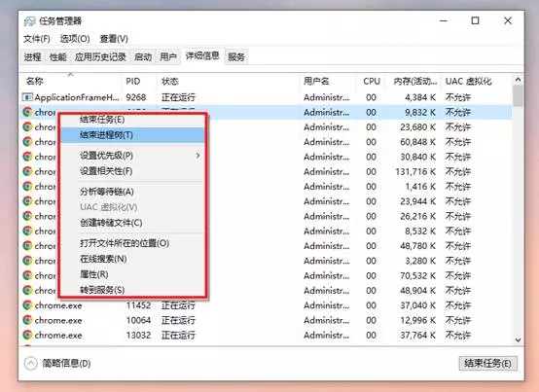Click Chrome icon of PID 13032 row
The height and width of the screenshot is (392, 539).
pyautogui.click(x=27, y=335)
